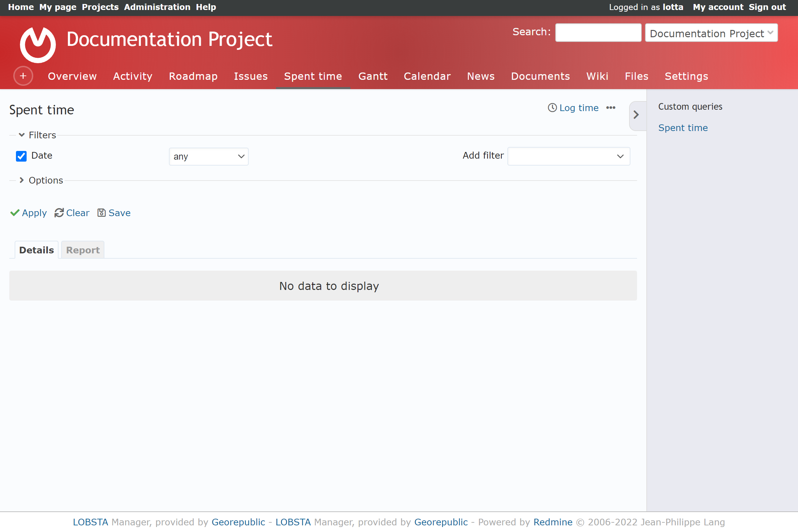Open the Issues project tab
798x532 pixels.
point(251,76)
